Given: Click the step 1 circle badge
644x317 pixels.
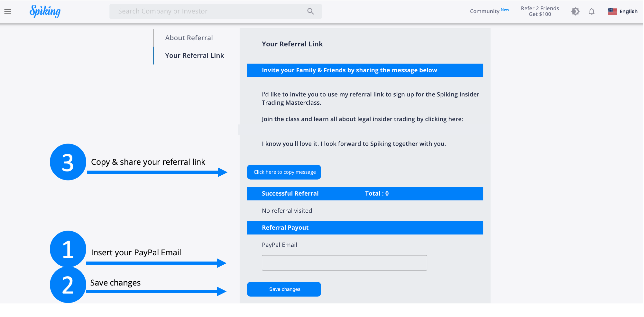Looking at the screenshot, I should click(68, 249).
